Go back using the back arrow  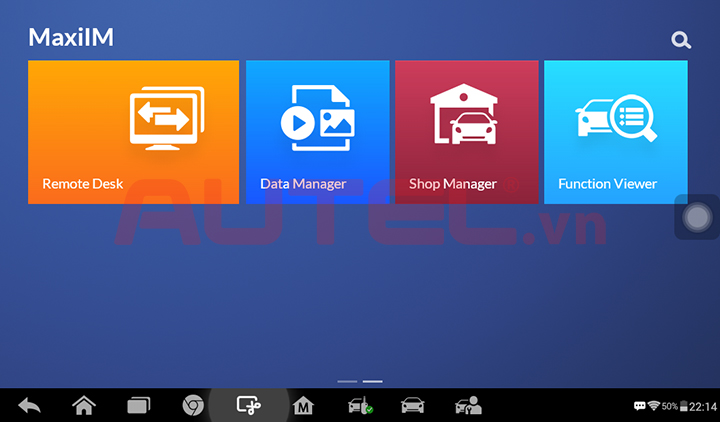(x=29, y=406)
